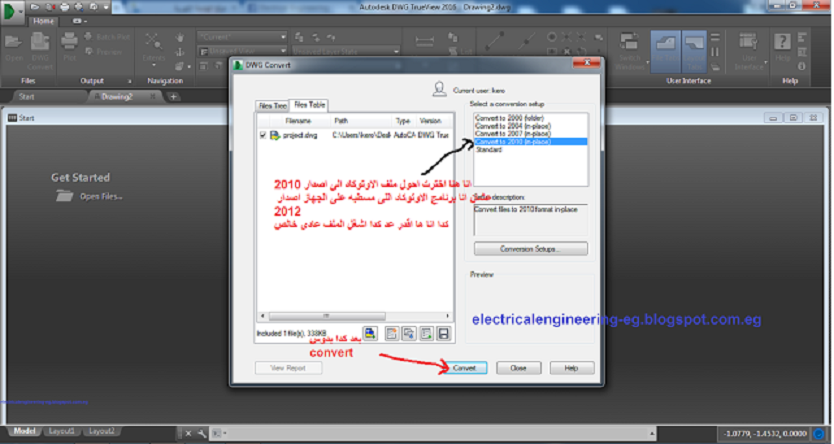
Task: Click Open Files link under Get Started
Action: tap(101, 196)
